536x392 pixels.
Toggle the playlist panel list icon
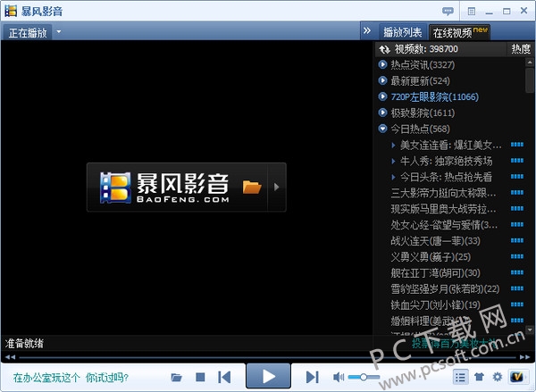coord(460,377)
